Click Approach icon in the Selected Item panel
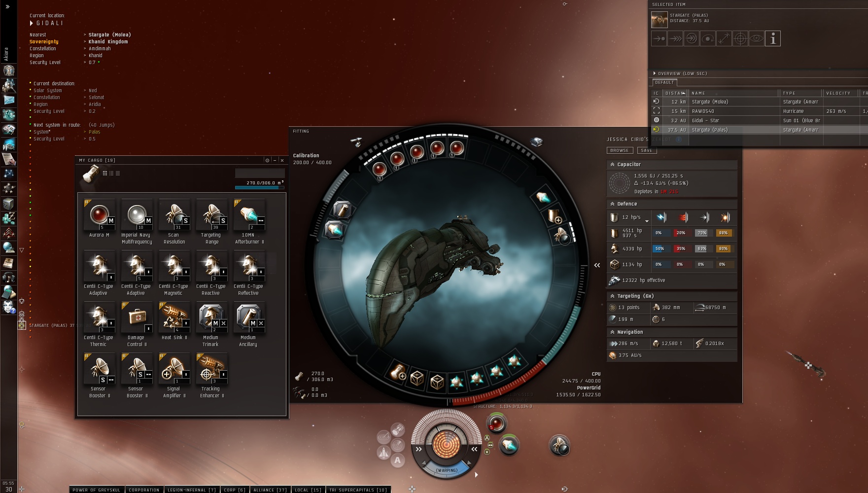Screen dimensions: 868x493 pyautogui.click(x=659, y=38)
